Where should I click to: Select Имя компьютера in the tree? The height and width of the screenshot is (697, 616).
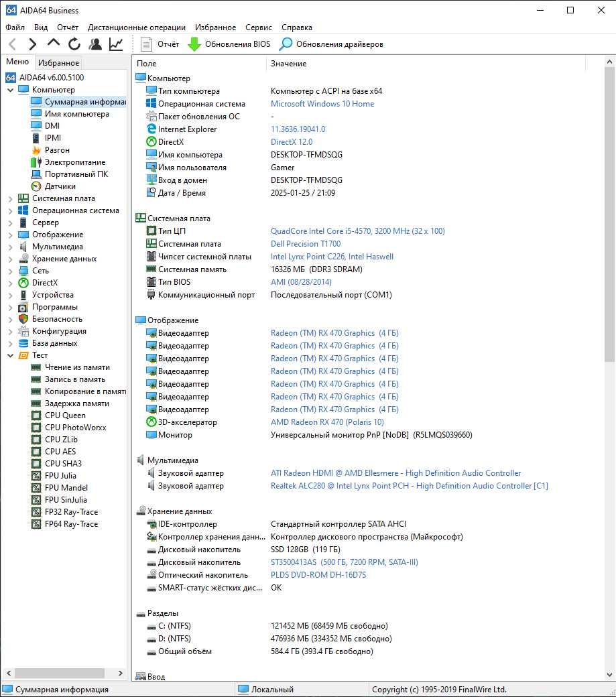click(76, 114)
